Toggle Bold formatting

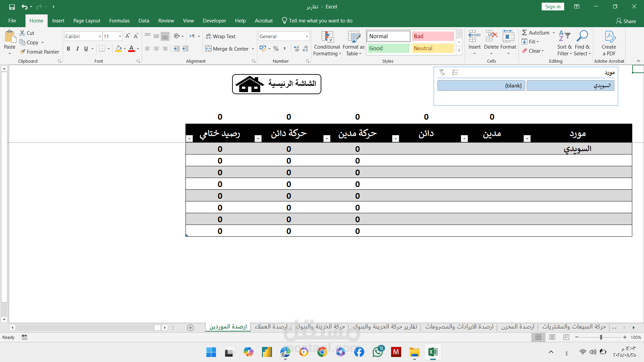coord(68,49)
